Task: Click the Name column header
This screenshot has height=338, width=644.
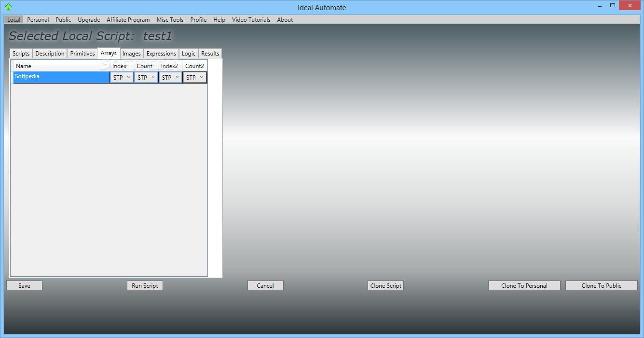Action: point(61,66)
